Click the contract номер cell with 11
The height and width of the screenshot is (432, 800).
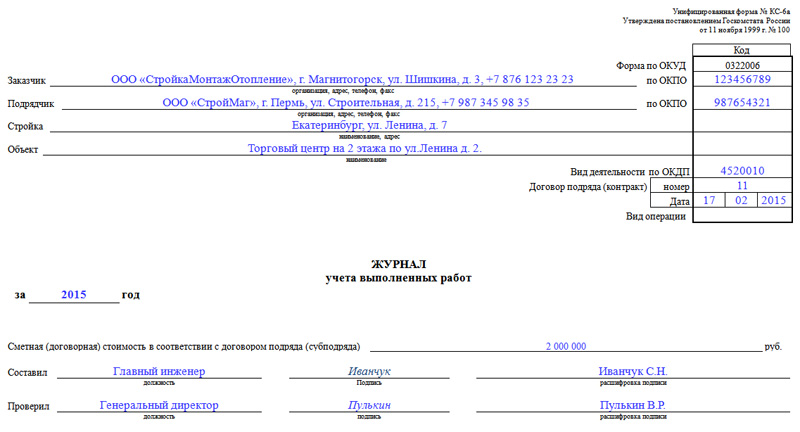pyautogui.click(x=742, y=186)
